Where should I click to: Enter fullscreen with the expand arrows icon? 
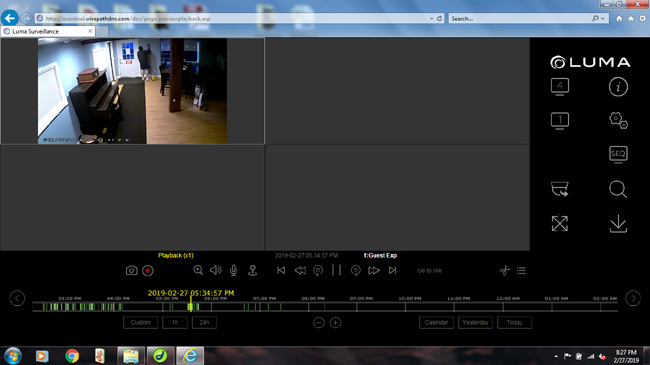(560, 224)
